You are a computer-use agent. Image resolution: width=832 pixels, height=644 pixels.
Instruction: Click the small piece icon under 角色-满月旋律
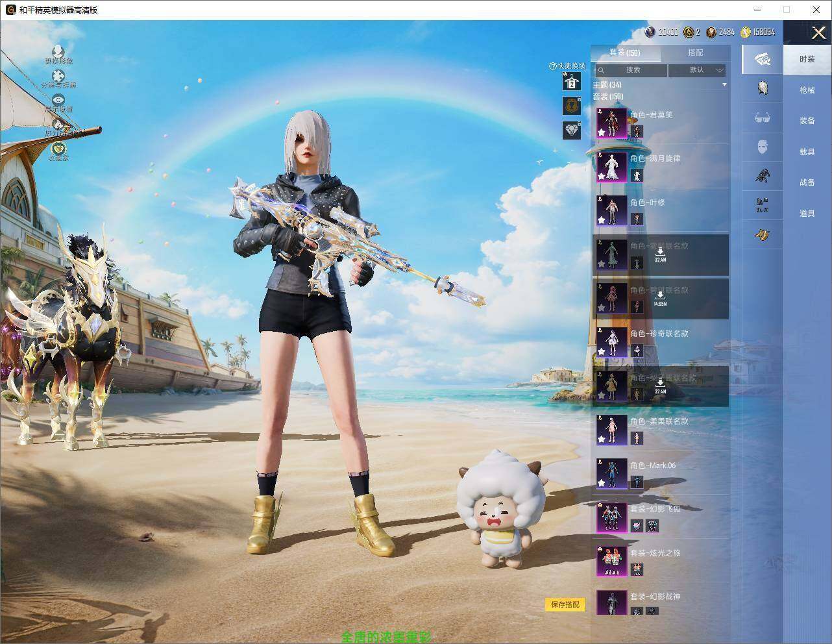(637, 175)
